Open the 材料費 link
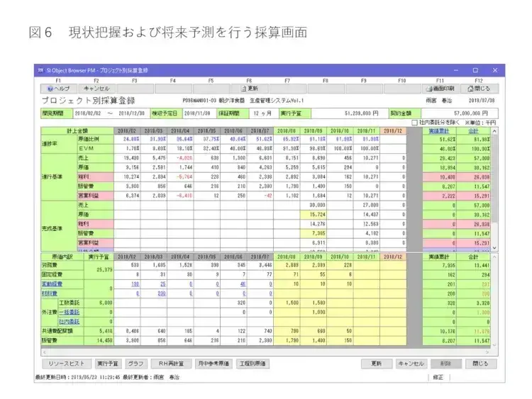 tap(49, 293)
